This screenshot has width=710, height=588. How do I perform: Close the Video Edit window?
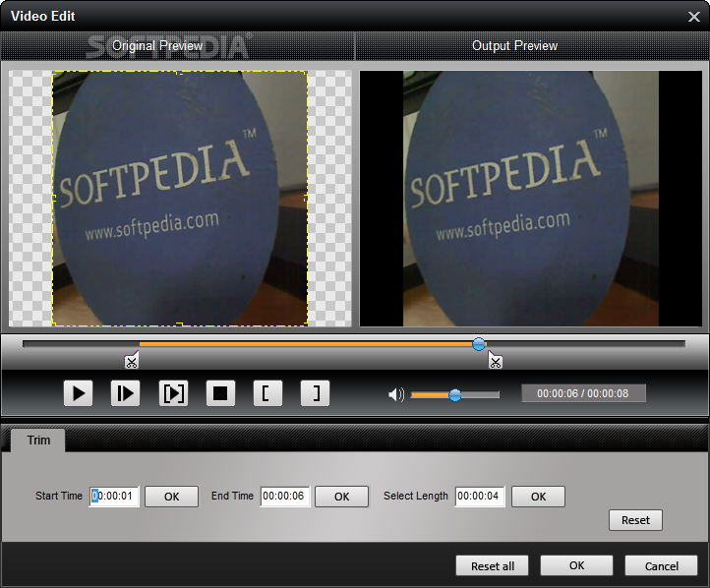pyautogui.click(x=693, y=17)
